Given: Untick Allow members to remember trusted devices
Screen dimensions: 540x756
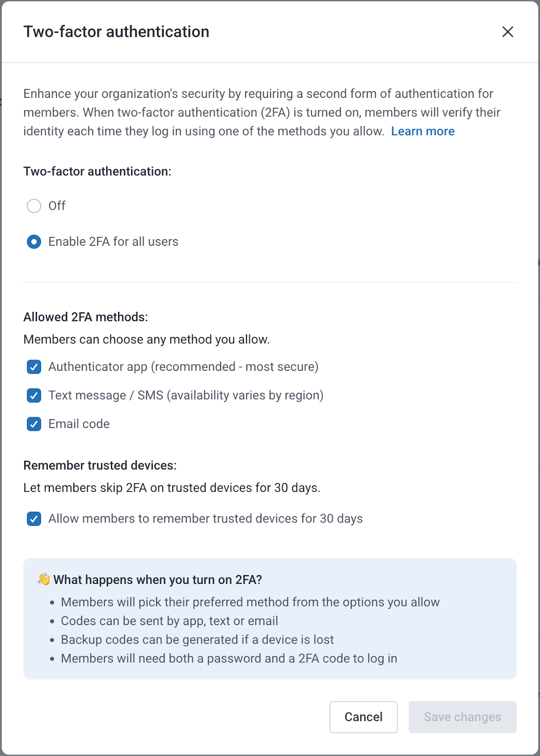Looking at the screenshot, I should [x=34, y=519].
